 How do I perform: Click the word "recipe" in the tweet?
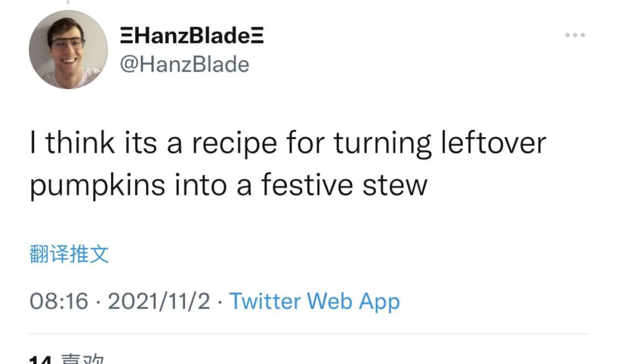230,144
